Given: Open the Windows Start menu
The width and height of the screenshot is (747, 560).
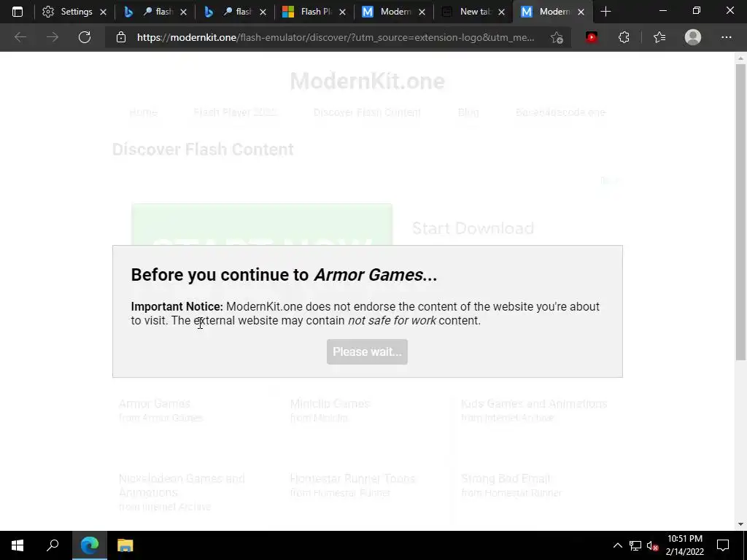Looking at the screenshot, I should [x=18, y=545].
